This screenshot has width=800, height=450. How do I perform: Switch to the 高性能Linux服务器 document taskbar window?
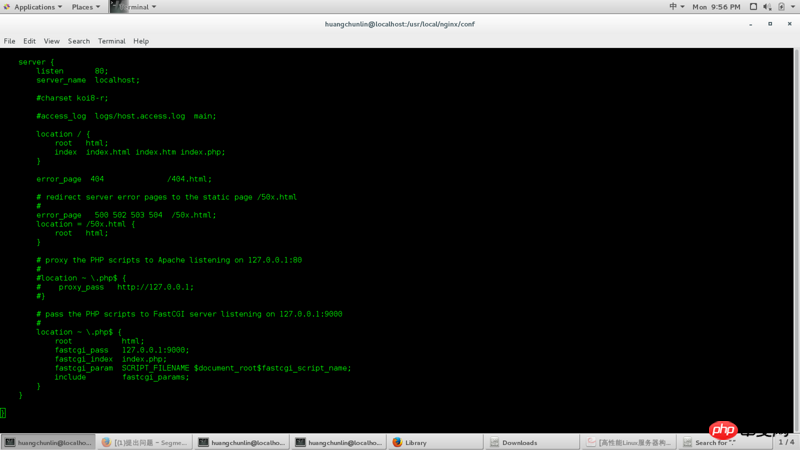point(630,442)
